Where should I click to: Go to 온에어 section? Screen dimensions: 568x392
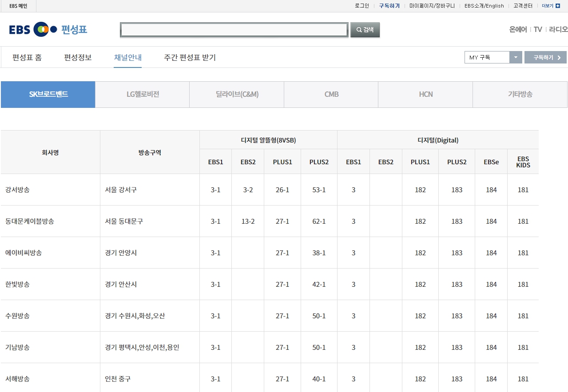[x=518, y=30]
